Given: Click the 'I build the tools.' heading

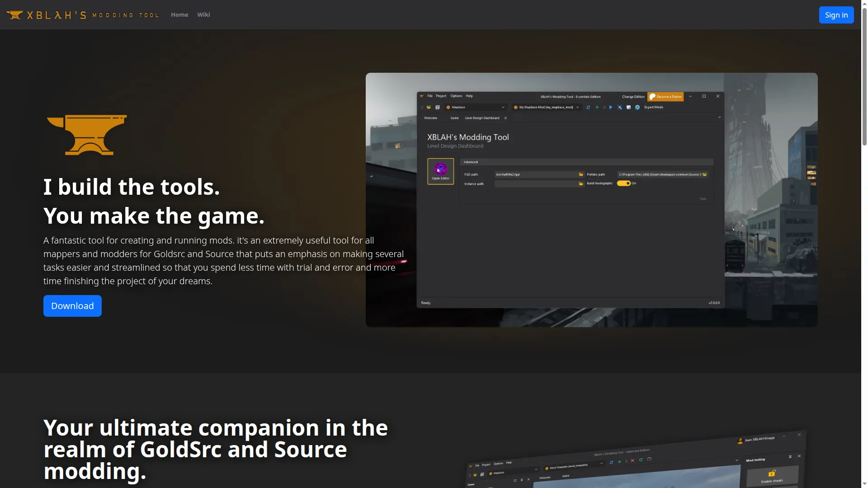Looking at the screenshot, I should 132,187.
